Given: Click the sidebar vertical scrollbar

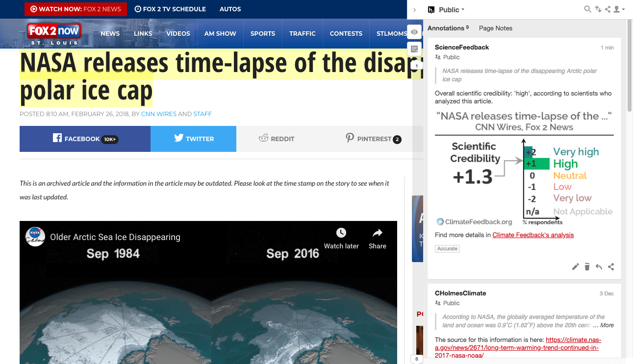Looking at the screenshot, I should pyautogui.click(x=630, y=66).
